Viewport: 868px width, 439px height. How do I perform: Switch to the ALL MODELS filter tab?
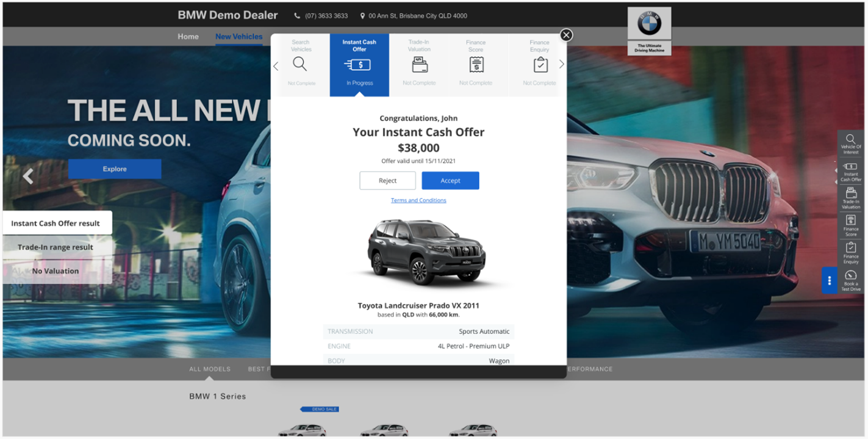tap(210, 369)
